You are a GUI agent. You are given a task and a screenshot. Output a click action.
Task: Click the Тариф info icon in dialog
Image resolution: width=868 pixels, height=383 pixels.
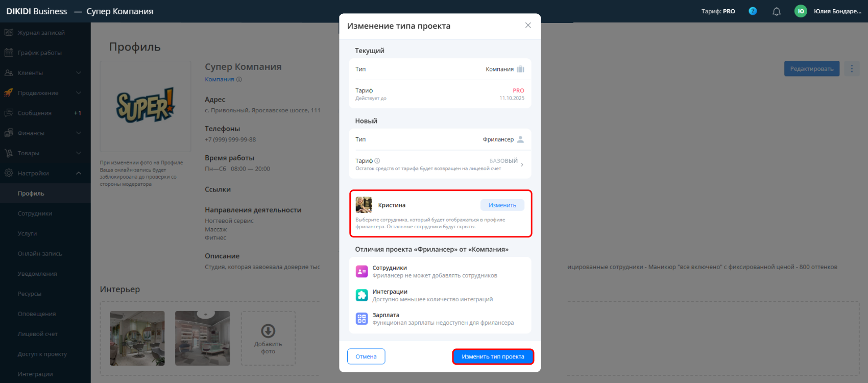click(377, 161)
